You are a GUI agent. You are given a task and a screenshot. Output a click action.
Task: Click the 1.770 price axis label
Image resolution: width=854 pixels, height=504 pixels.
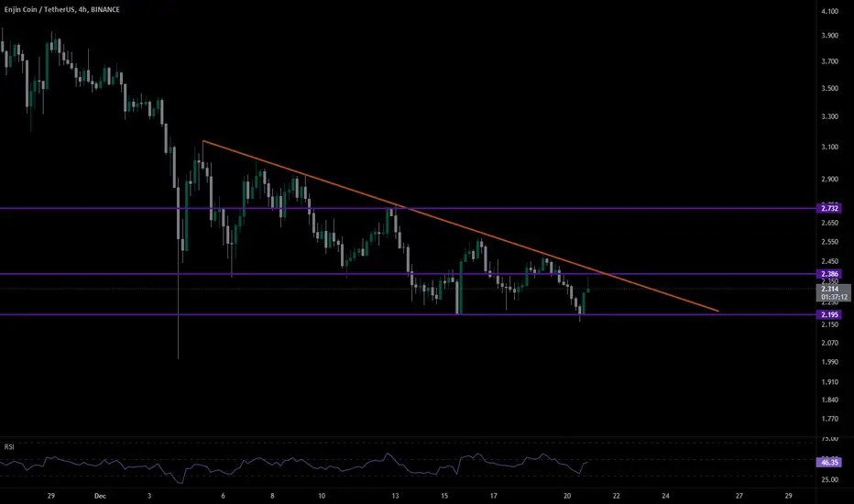coord(829,419)
